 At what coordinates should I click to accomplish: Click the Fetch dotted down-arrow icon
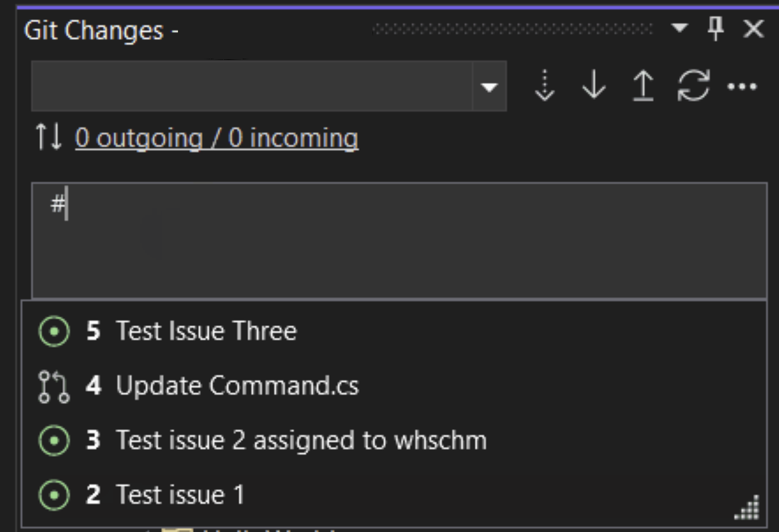pos(545,86)
